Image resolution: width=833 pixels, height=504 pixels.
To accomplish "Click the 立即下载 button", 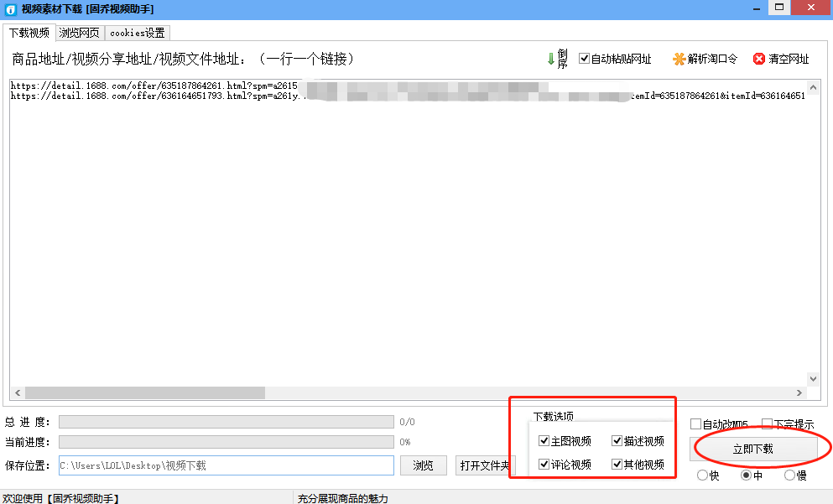I will coord(753,449).
